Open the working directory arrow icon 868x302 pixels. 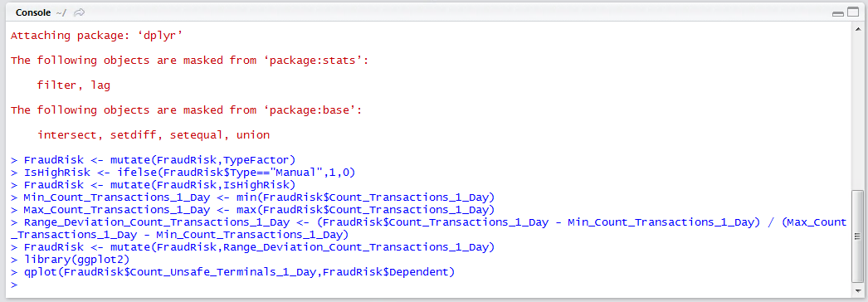[x=80, y=12]
